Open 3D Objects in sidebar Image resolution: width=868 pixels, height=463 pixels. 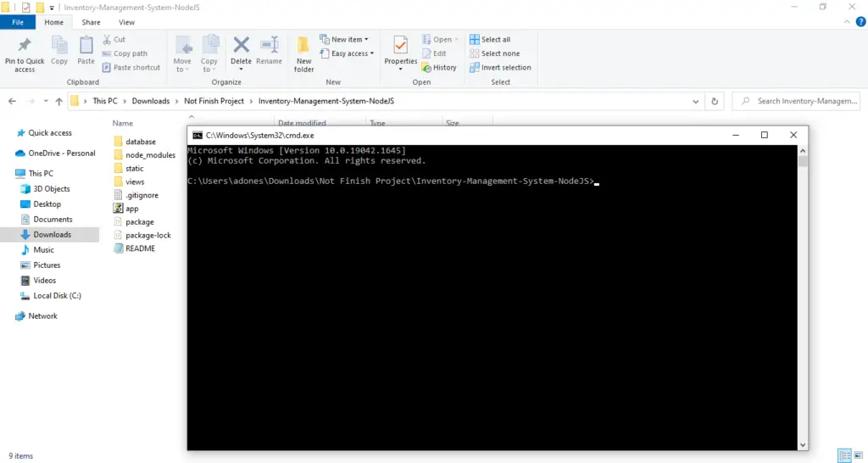tap(46, 189)
